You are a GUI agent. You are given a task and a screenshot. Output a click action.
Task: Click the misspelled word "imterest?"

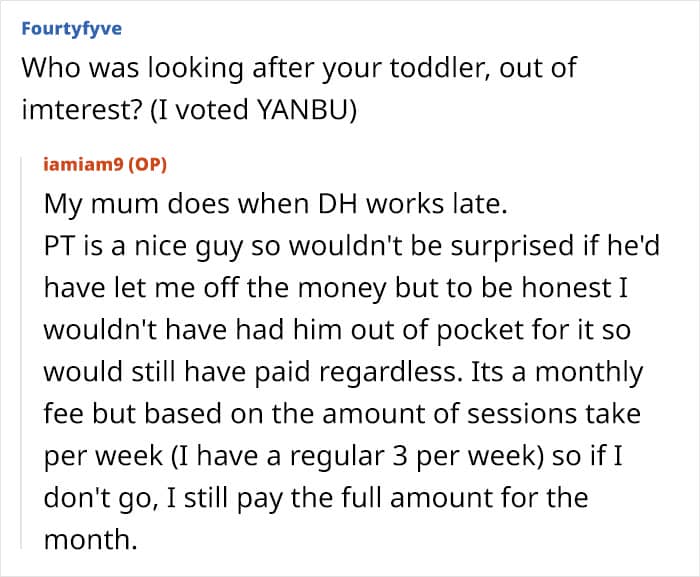pos(78,111)
